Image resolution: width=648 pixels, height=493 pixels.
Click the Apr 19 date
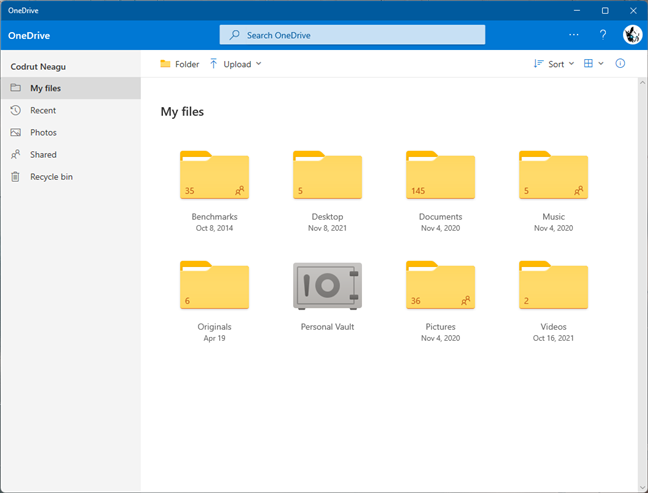point(214,338)
